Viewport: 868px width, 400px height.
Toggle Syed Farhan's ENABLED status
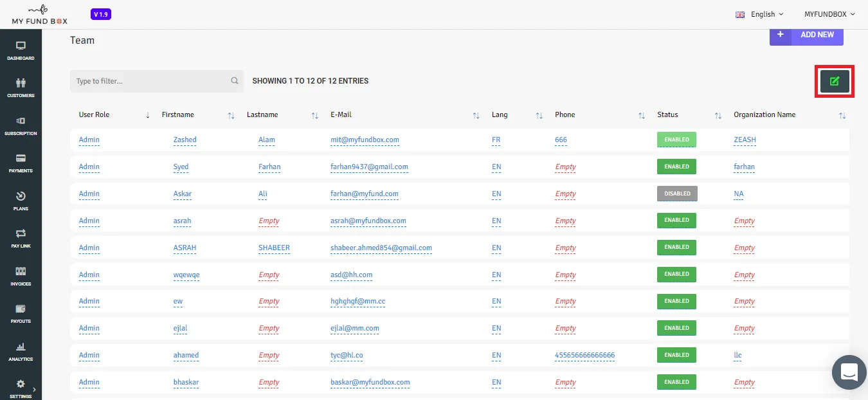[x=676, y=167]
